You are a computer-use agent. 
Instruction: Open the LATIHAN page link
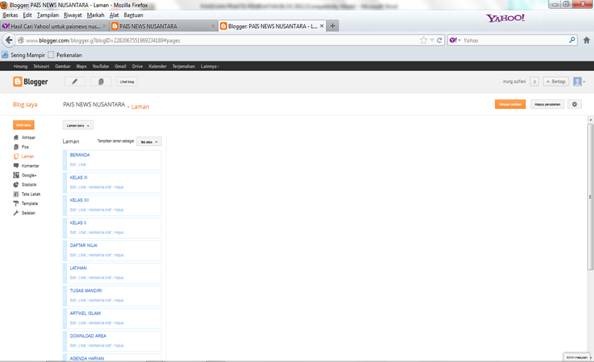[78, 268]
